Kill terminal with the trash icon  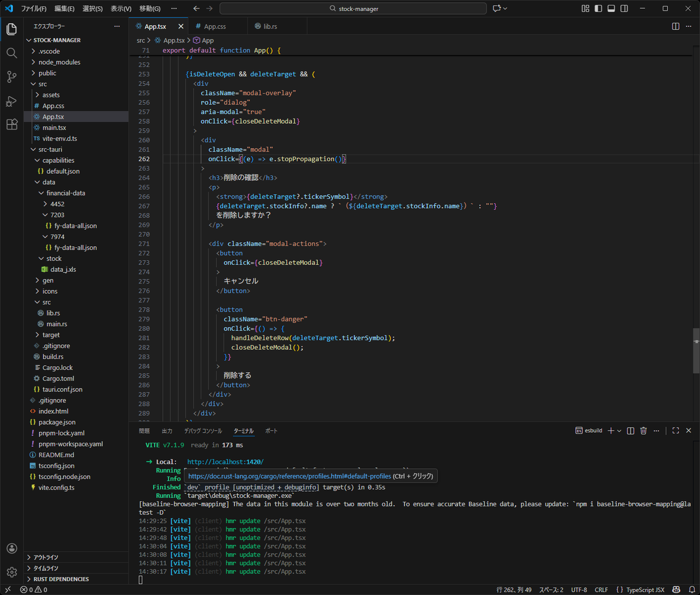pos(643,430)
